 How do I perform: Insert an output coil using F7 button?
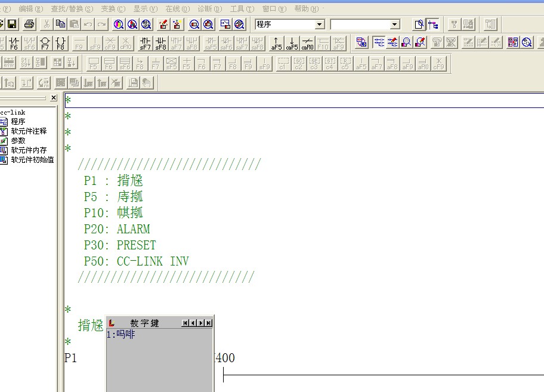(x=45, y=43)
